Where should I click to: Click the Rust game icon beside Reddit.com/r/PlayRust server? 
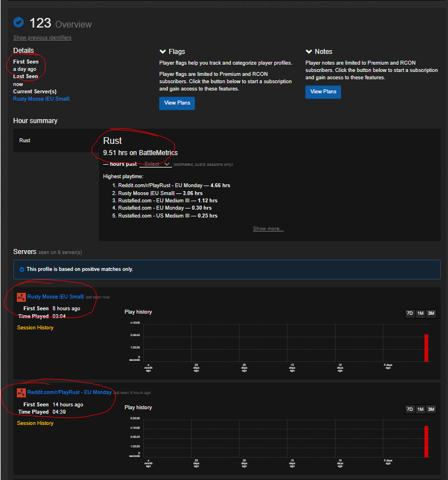(21, 393)
